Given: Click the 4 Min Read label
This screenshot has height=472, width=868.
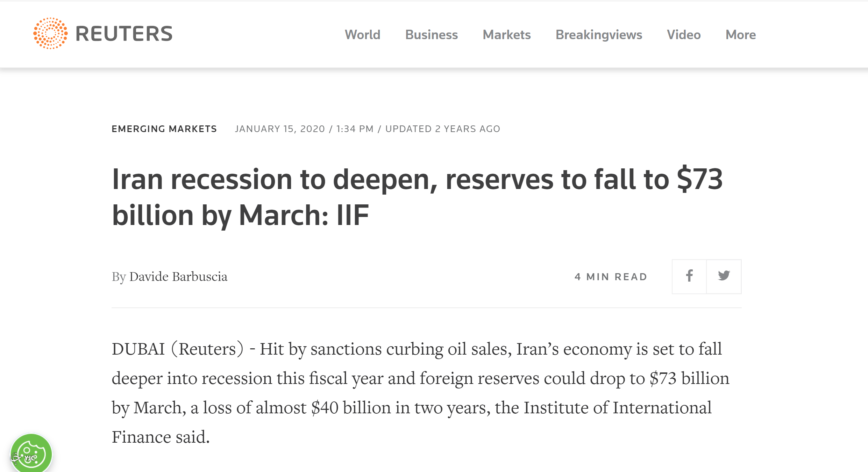Looking at the screenshot, I should coord(611,277).
